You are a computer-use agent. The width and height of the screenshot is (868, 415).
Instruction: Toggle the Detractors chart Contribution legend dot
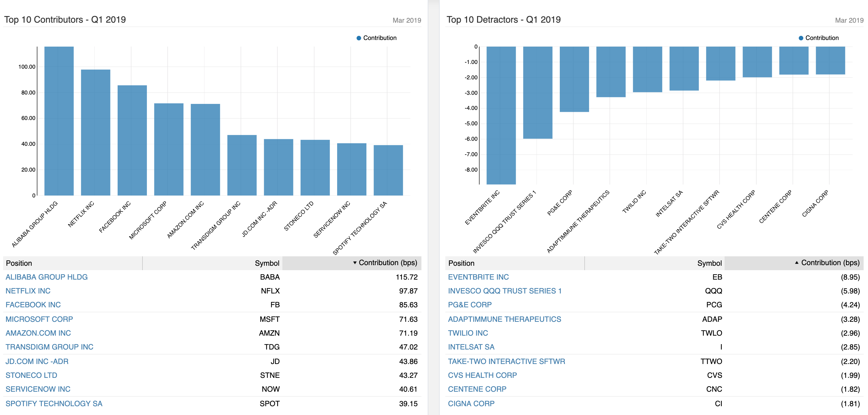(x=801, y=38)
